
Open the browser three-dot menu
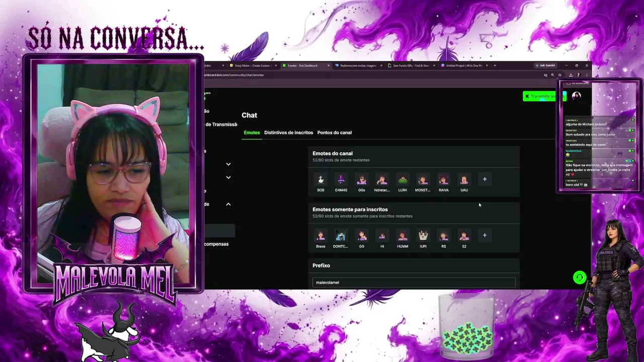pos(587,75)
